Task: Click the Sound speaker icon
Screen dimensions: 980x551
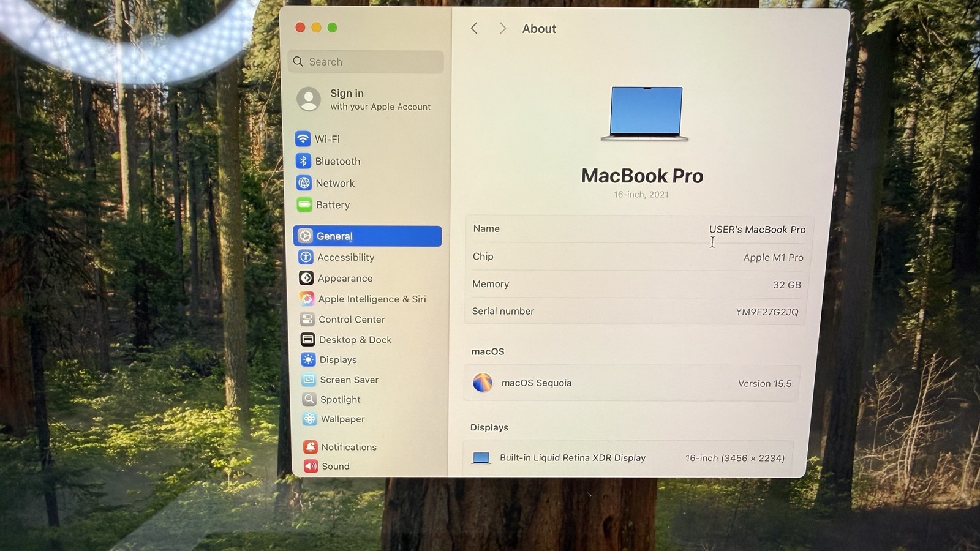Action: point(311,466)
